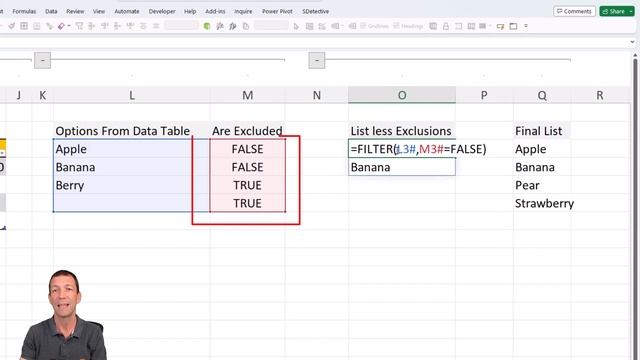This screenshot has height=360, width=640.
Task: Select column J header
Action: click(x=18, y=95)
